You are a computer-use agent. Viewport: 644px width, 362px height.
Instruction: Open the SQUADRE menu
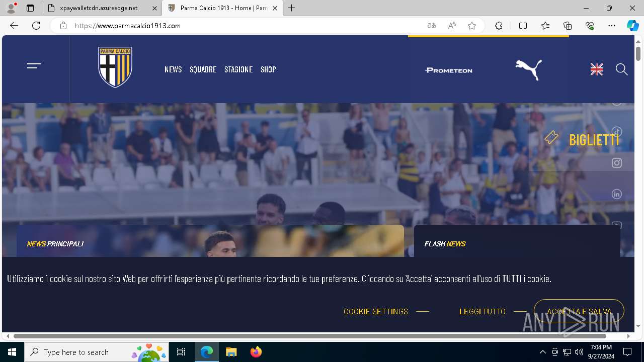(x=203, y=69)
